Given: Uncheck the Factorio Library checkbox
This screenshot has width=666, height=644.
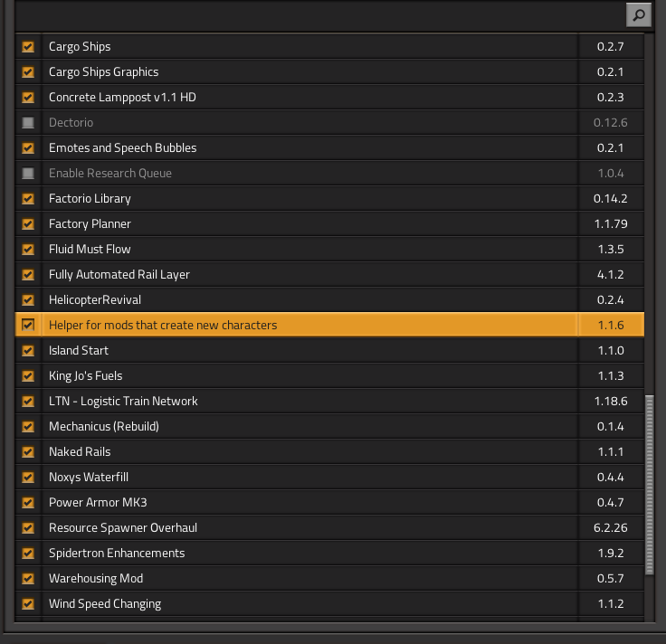Looking at the screenshot, I should 28,198.
